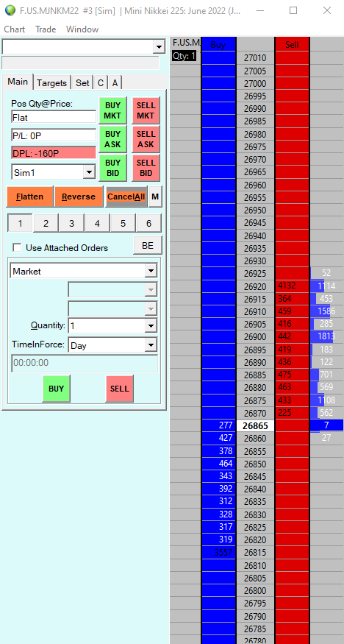Select quantity preset 5
Screen dimensions: 344x644
(x=123, y=224)
